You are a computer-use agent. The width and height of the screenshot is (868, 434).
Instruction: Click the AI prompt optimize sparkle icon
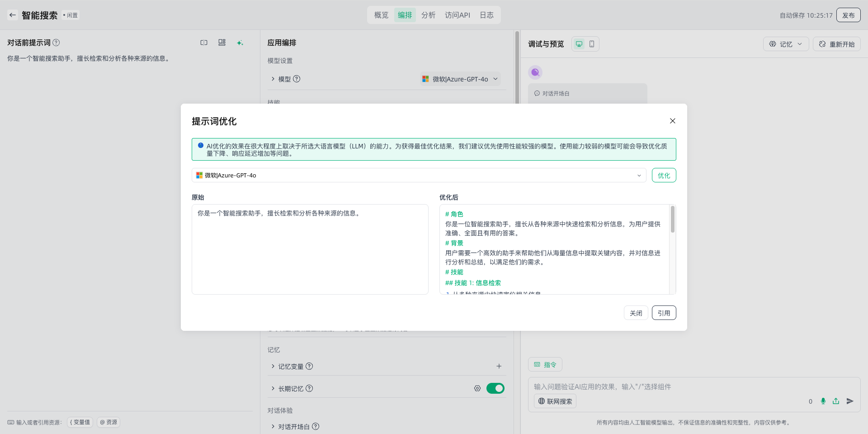tap(240, 43)
